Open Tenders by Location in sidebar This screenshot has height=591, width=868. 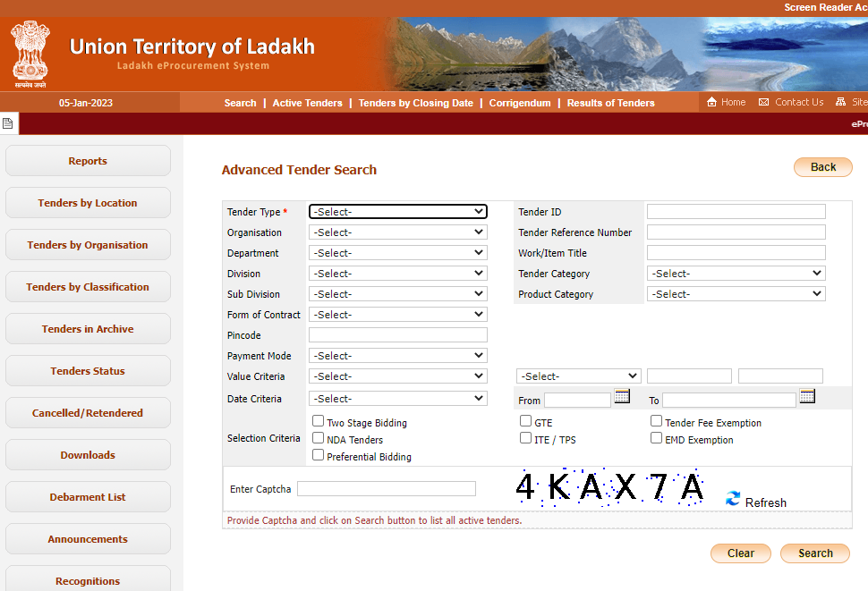88,203
